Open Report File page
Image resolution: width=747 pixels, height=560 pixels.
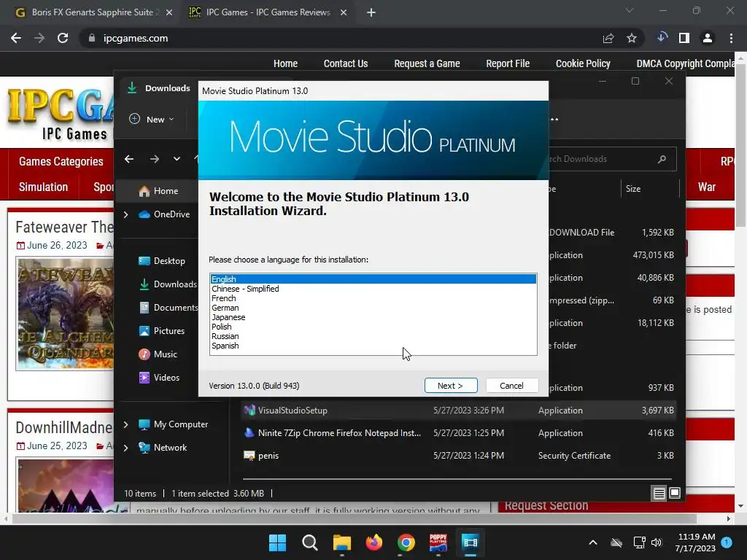(x=508, y=63)
